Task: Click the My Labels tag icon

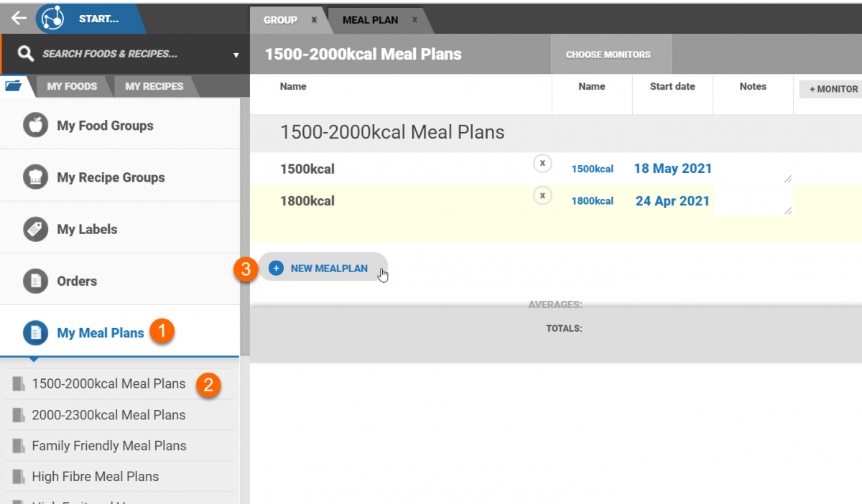Action: (x=35, y=229)
